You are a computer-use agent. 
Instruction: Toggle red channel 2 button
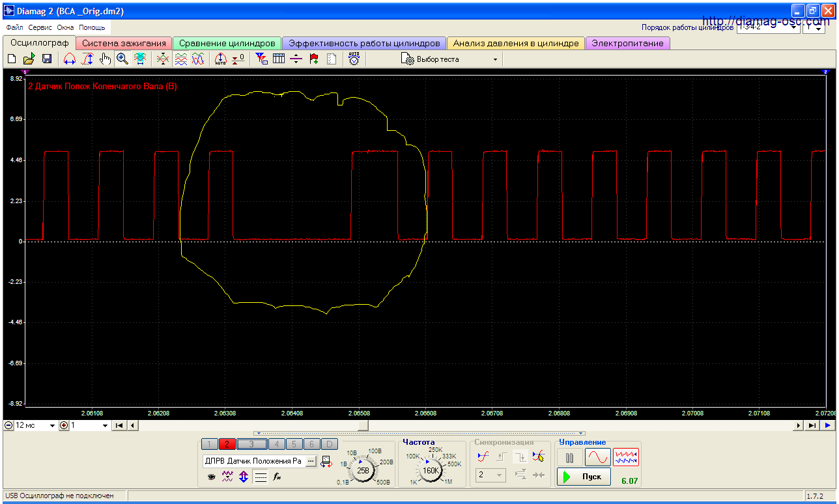(x=227, y=445)
